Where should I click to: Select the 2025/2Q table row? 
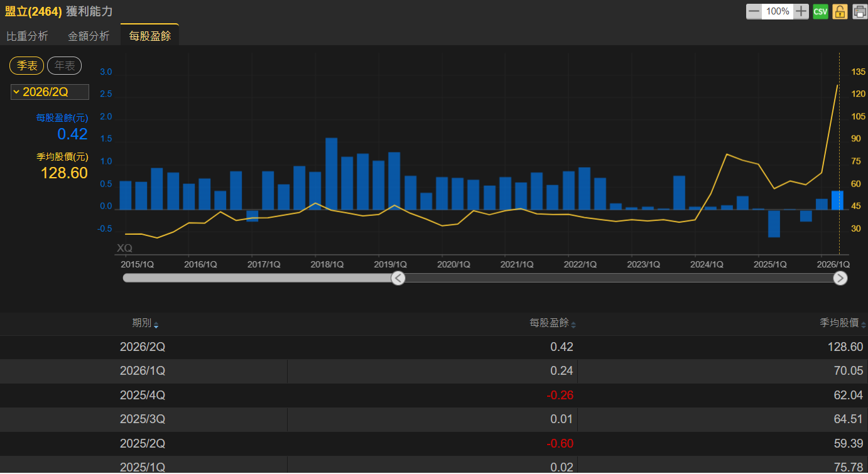[434, 444]
